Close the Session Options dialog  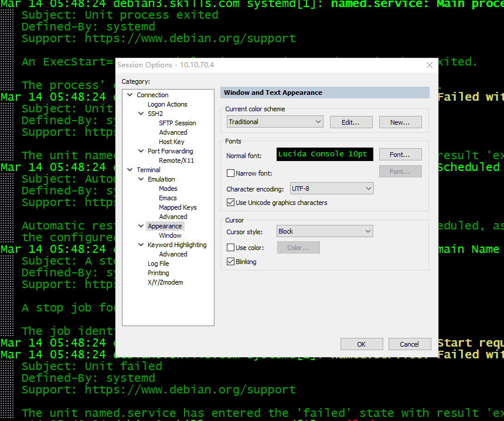[x=429, y=65]
